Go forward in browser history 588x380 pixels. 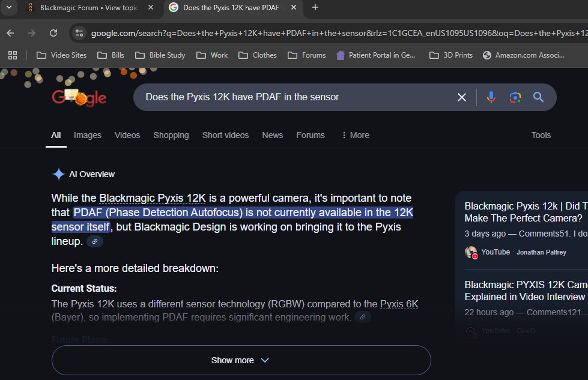pos(32,34)
